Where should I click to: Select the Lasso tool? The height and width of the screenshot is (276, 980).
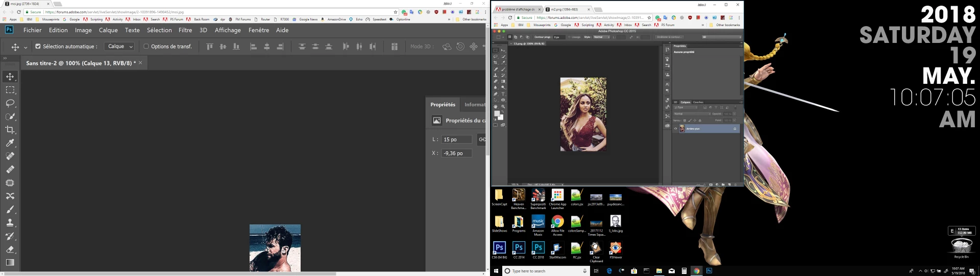10,103
